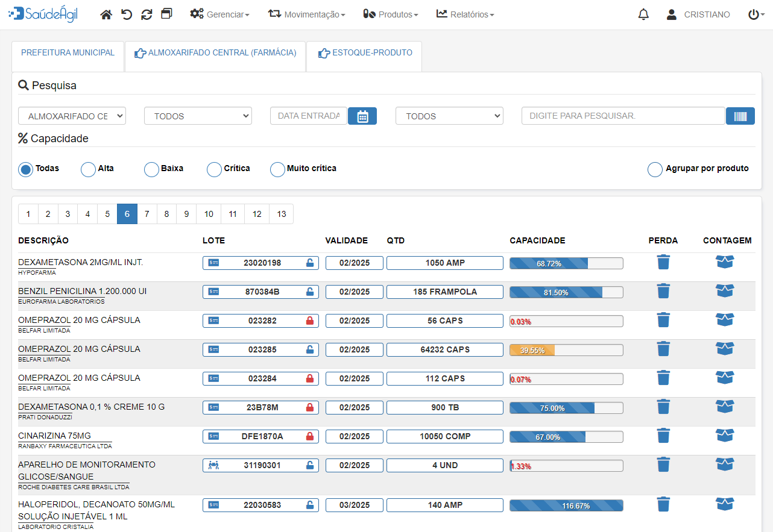Open the first TODOS dropdown

click(198, 116)
